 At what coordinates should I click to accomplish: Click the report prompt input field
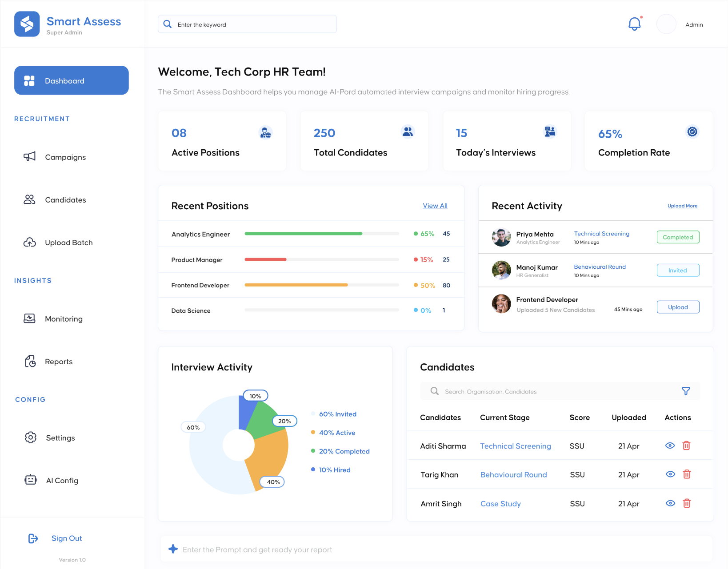tap(436, 549)
